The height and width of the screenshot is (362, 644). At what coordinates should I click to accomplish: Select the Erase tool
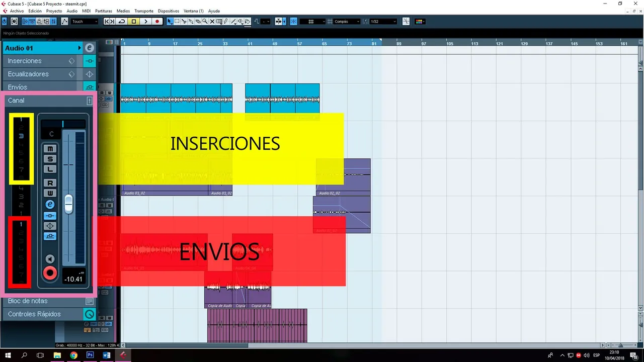tap(198, 21)
